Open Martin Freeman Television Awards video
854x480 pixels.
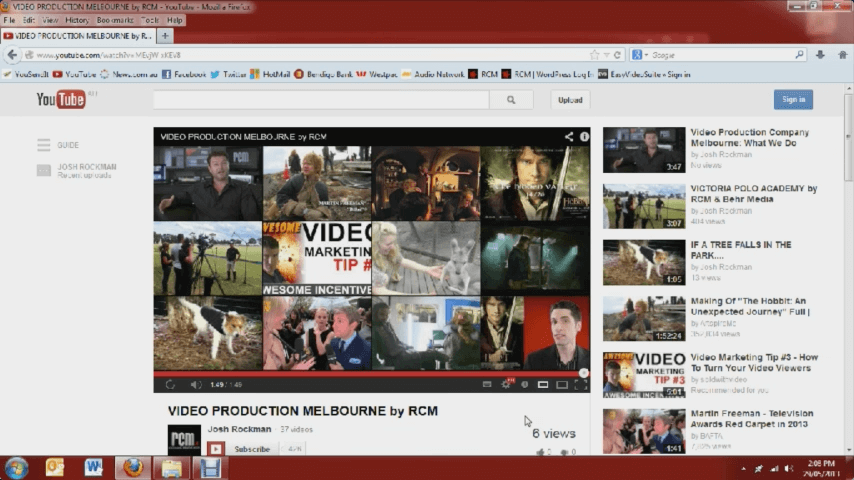[x=752, y=418]
